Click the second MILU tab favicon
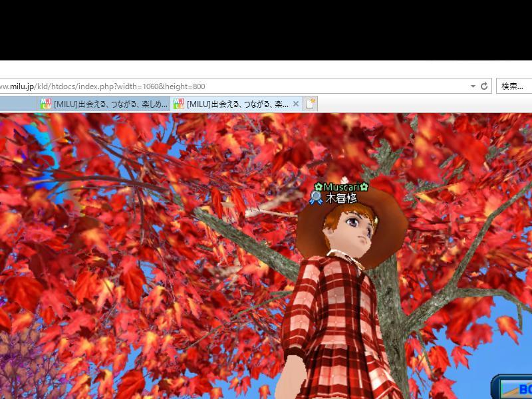Viewport: 532px width, 399px height. (x=179, y=104)
